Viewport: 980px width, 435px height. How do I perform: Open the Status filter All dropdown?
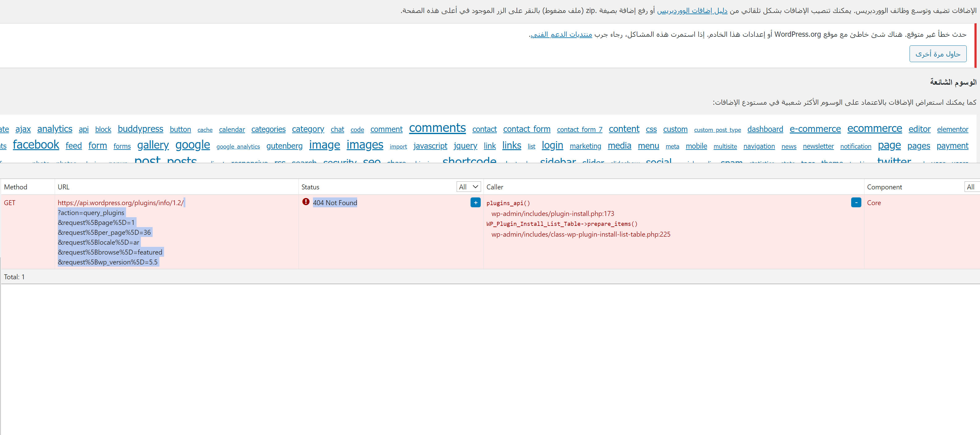pos(468,187)
